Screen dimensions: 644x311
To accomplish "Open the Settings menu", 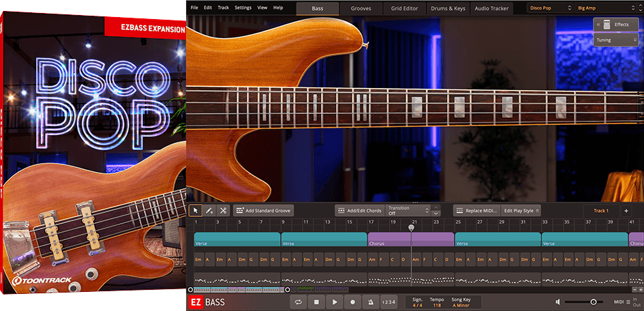I will point(243,8).
